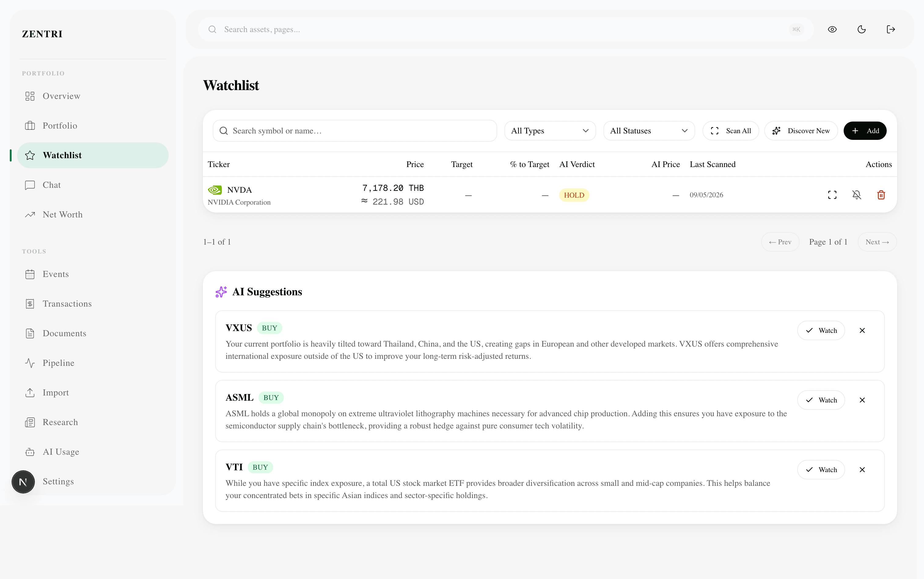Select the Watchlist menu item
This screenshot has height=579, width=924.
click(x=93, y=155)
